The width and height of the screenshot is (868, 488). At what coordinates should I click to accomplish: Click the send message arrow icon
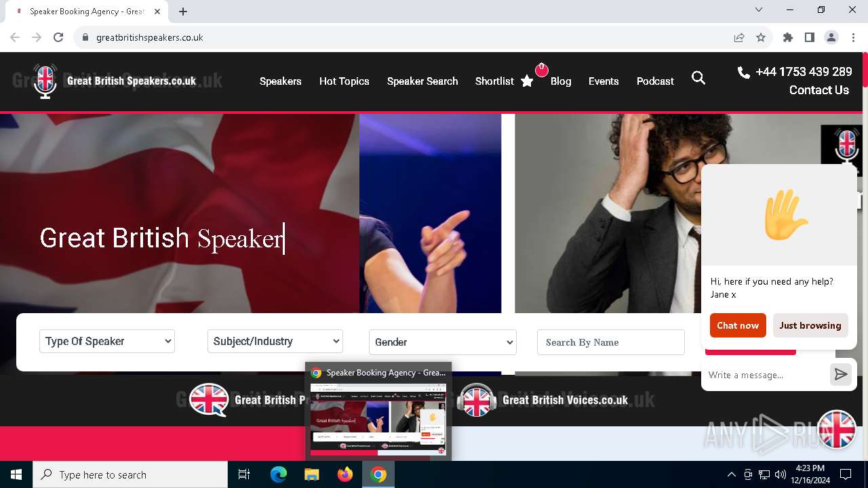tap(841, 374)
